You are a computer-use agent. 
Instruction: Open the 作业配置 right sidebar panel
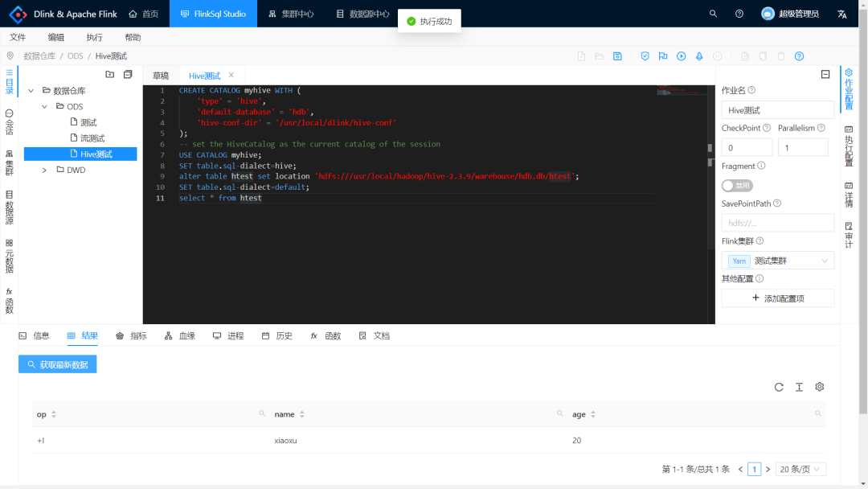[x=849, y=89]
